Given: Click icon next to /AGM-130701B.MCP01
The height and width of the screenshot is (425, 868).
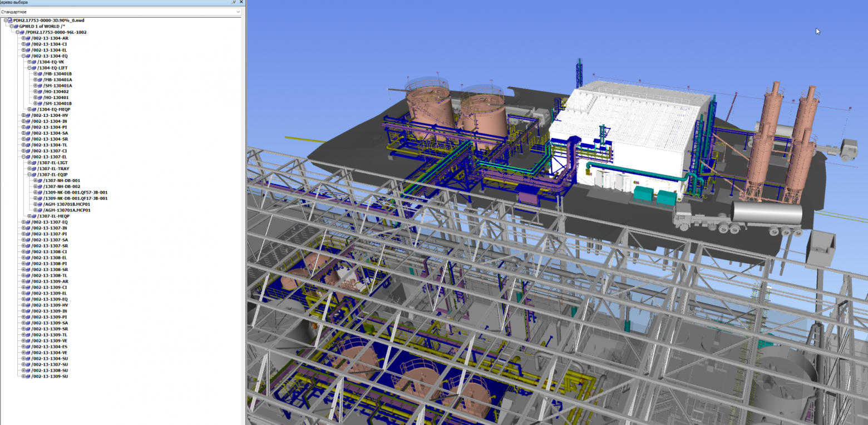Looking at the screenshot, I should [40, 204].
